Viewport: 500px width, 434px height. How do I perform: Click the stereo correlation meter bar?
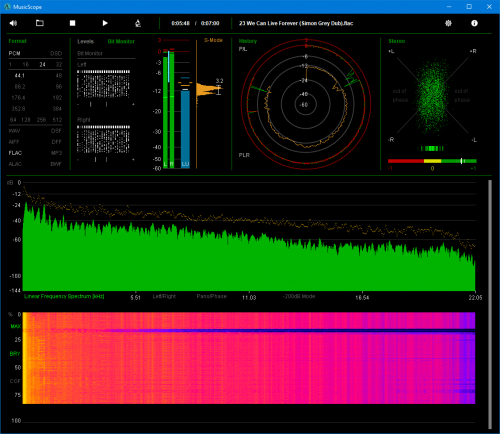432,161
